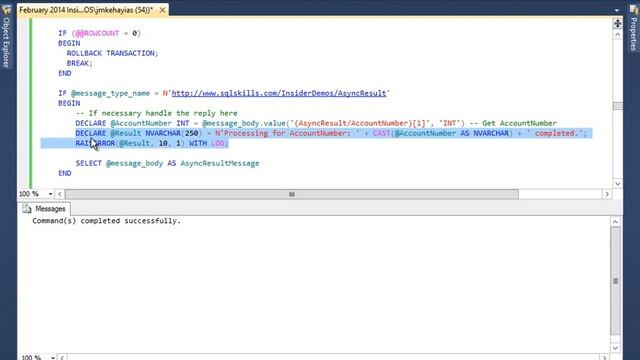Click the editor scroll up arrow
Viewport: 640px width, 360px height.
617,35
